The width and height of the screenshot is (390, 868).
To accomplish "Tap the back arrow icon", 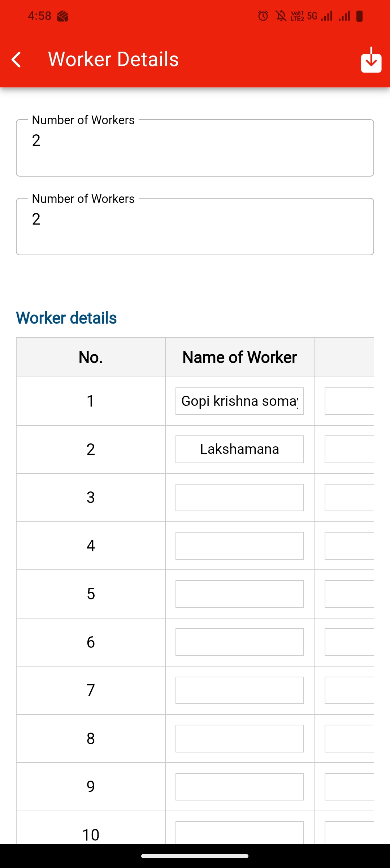I will 17,60.
